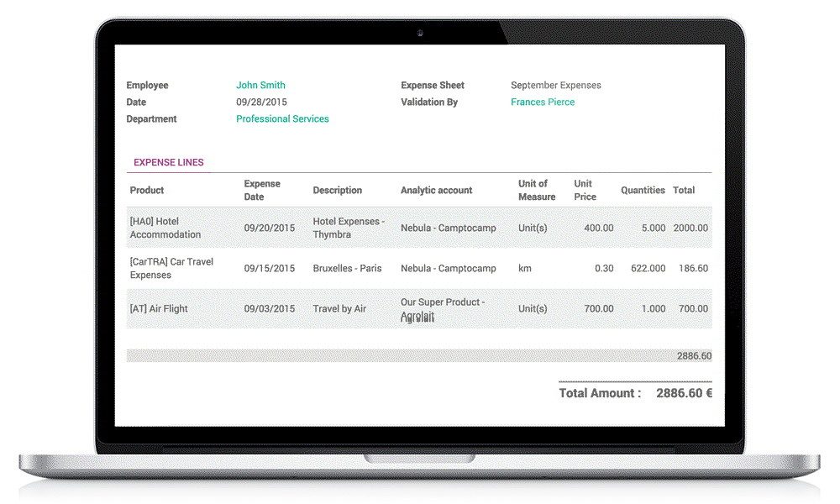Click the Date field showing 09/28/2015
840x504 pixels.
(262, 102)
